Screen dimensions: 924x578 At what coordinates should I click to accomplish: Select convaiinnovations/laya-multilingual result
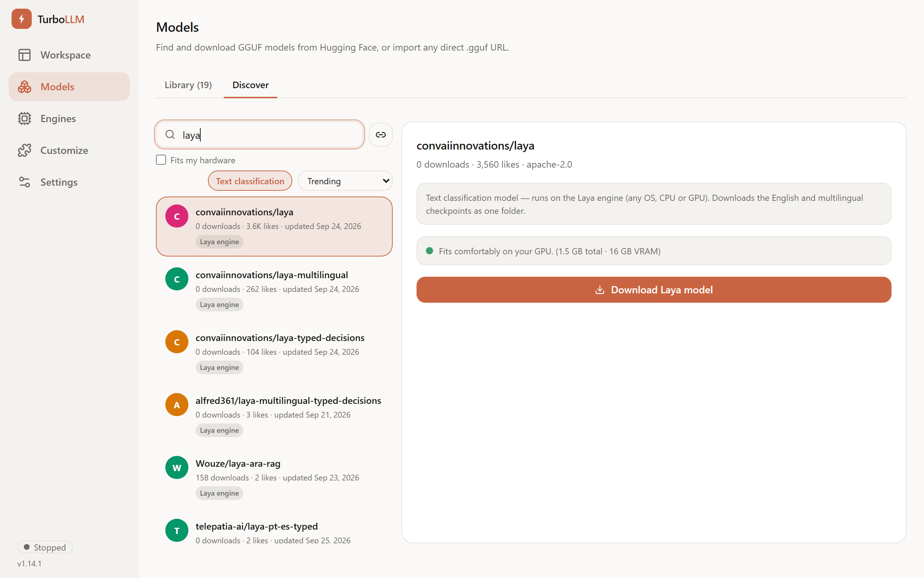click(274, 289)
